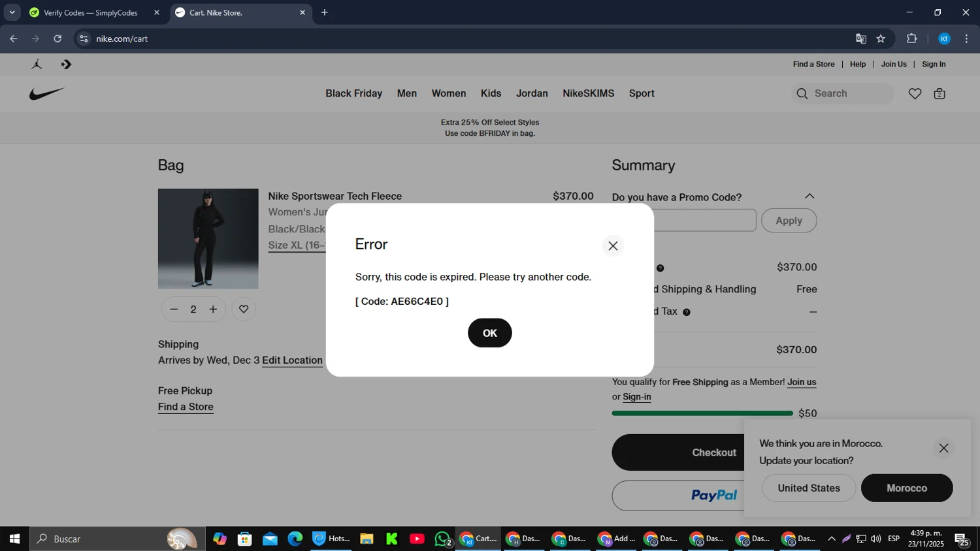Screen dimensions: 980x551
Task: Open the Women menu
Action: (x=449, y=93)
